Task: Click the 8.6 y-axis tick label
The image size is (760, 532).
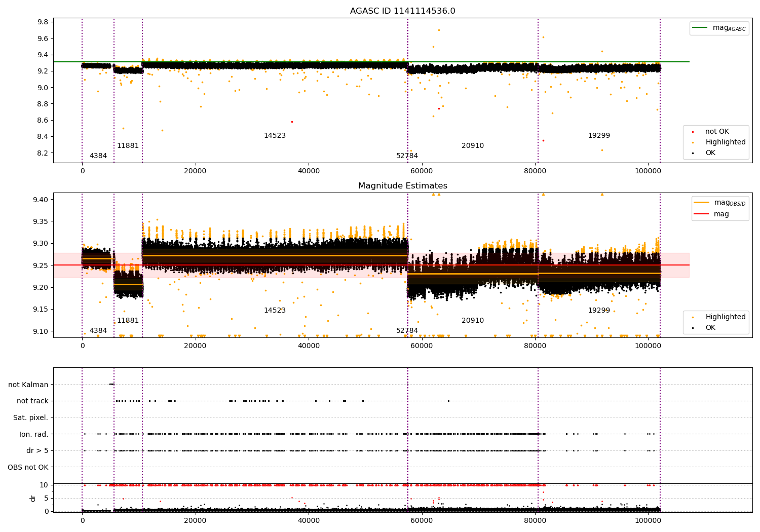Action: 43,121
